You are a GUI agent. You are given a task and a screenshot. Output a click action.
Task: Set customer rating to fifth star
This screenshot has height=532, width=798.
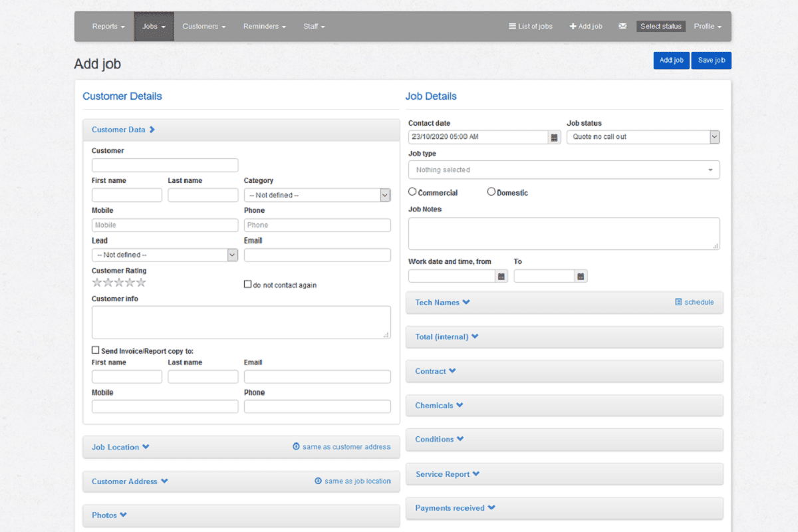click(x=141, y=283)
